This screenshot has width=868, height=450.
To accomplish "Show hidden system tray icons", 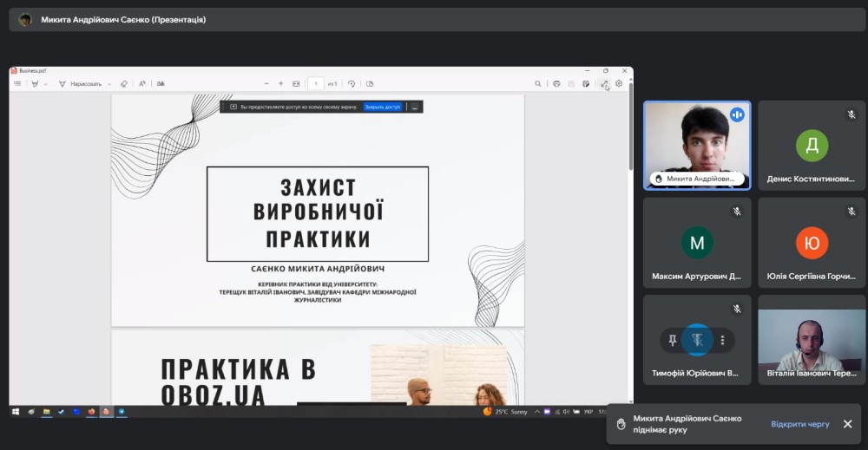I will pos(536,412).
